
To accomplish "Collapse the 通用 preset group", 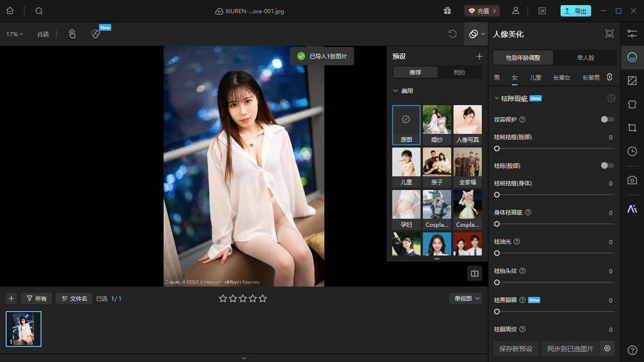I will point(396,91).
